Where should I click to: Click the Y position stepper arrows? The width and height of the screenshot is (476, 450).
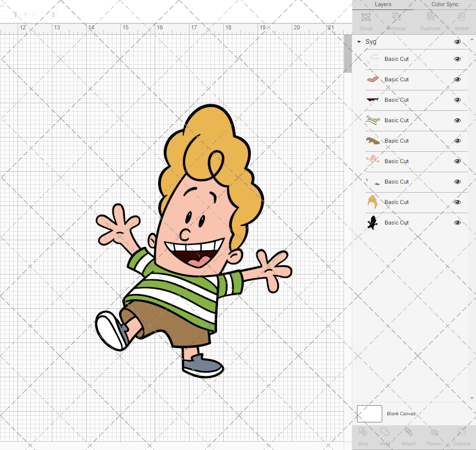click(53, 15)
